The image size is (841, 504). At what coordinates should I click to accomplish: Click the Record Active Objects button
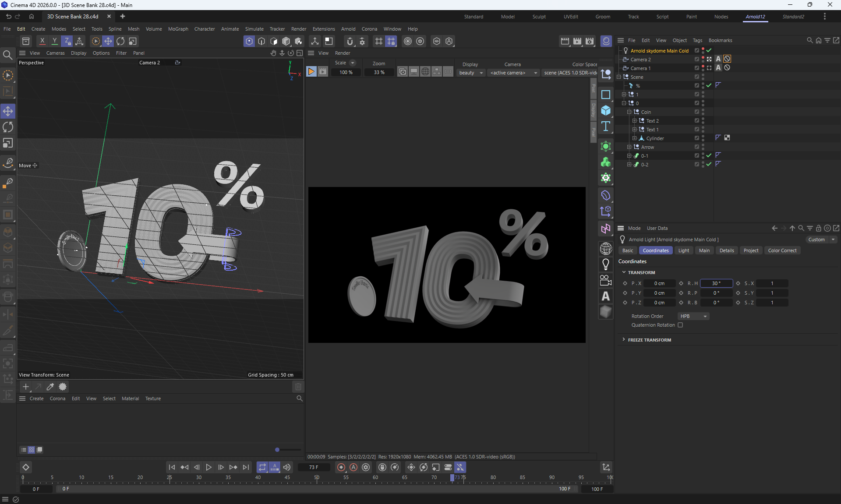[x=341, y=467]
